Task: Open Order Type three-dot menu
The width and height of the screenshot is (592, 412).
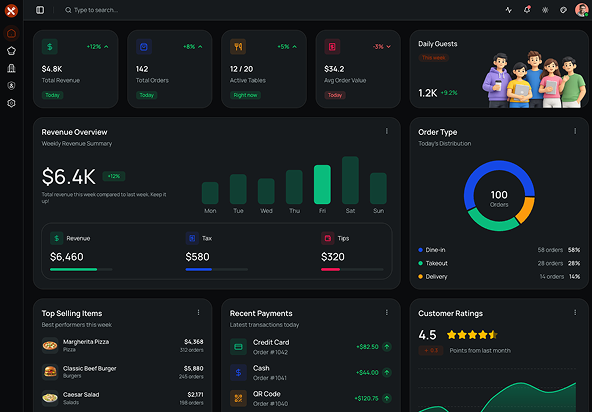Action: coord(575,131)
